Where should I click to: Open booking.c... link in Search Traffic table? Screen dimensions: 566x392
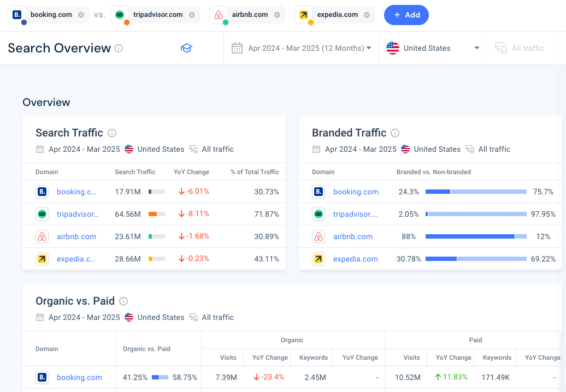click(x=76, y=192)
